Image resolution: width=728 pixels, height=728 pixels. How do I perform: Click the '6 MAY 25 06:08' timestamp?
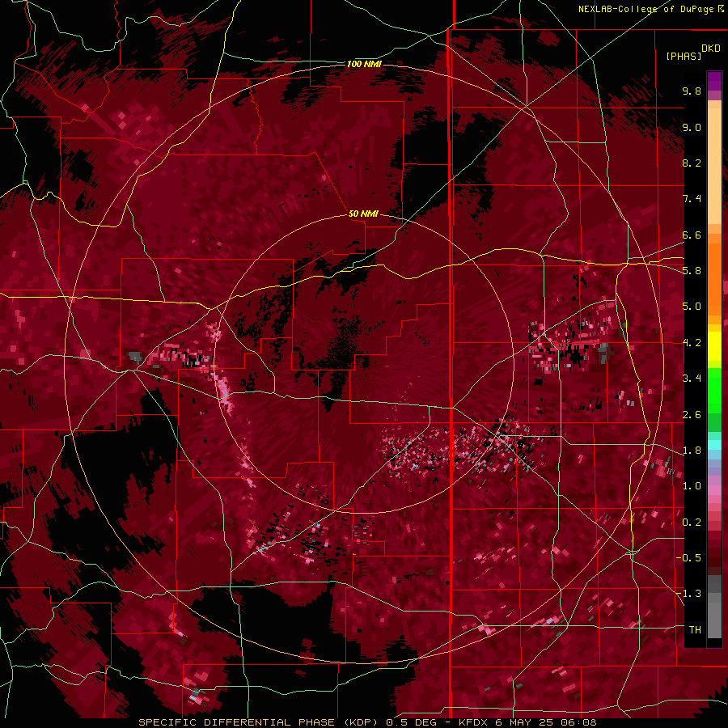click(x=545, y=722)
